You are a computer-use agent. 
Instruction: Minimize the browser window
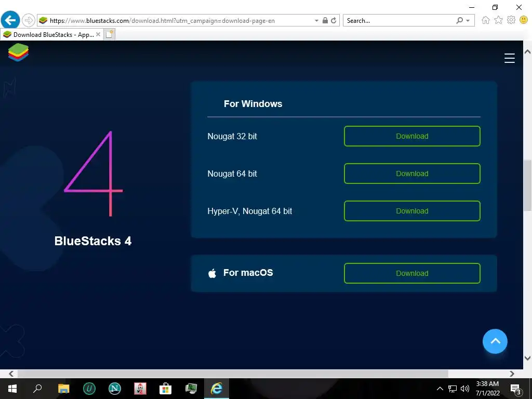pos(472,7)
